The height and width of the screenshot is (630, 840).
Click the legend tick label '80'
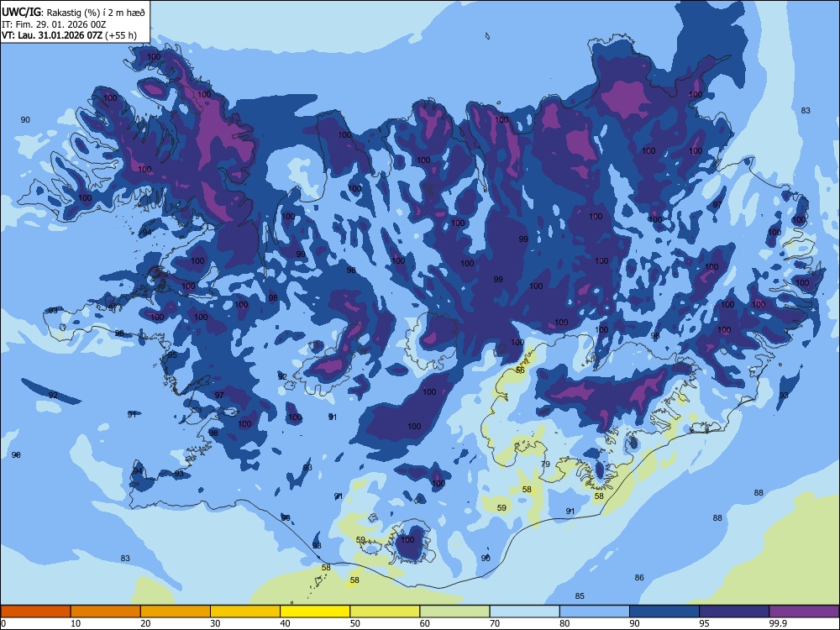pos(564,623)
